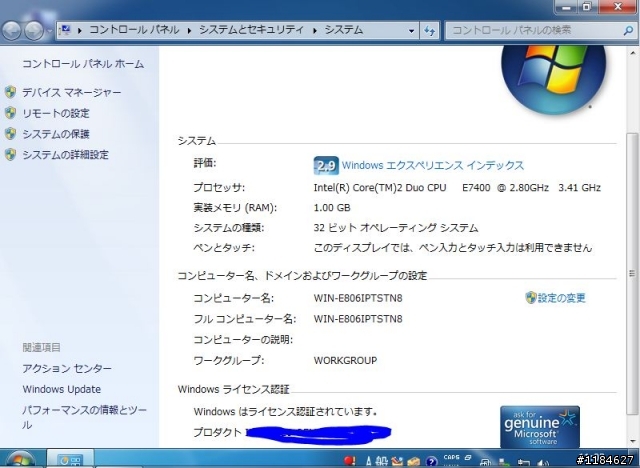Click the shield icon beside 設定の変更
640x468 pixels.
pos(531,297)
